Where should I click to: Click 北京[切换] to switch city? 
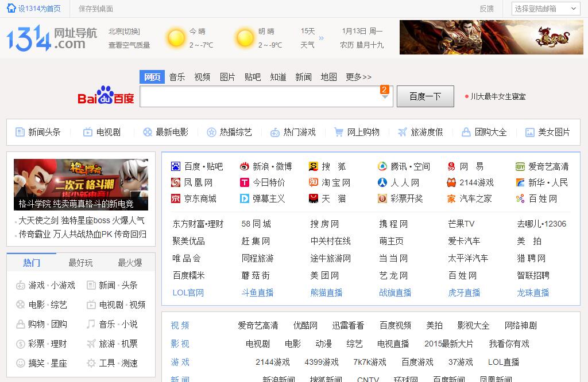[x=124, y=32]
